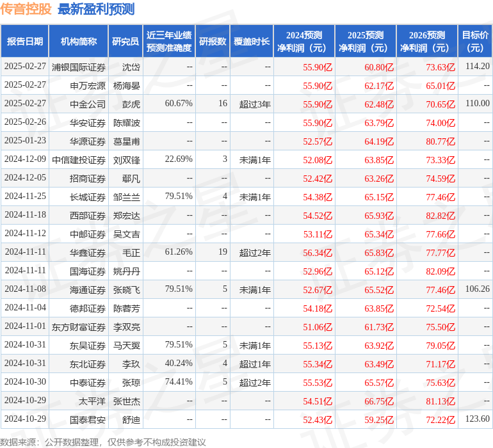Click the 2024预测净利润 column header
The width and height of the screenshot is (493, 448).
pos(304,42)
